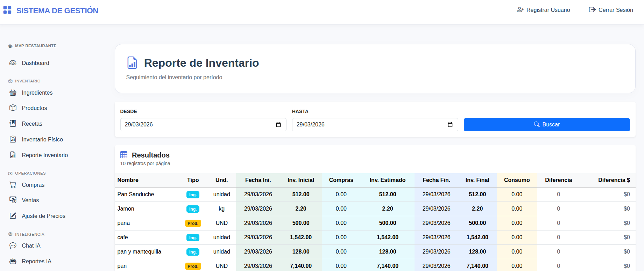Screen dimensions: 644x271
Task: Click the grid logo icon beside Sistema de Gestión
Action: [x=7, y=10]
